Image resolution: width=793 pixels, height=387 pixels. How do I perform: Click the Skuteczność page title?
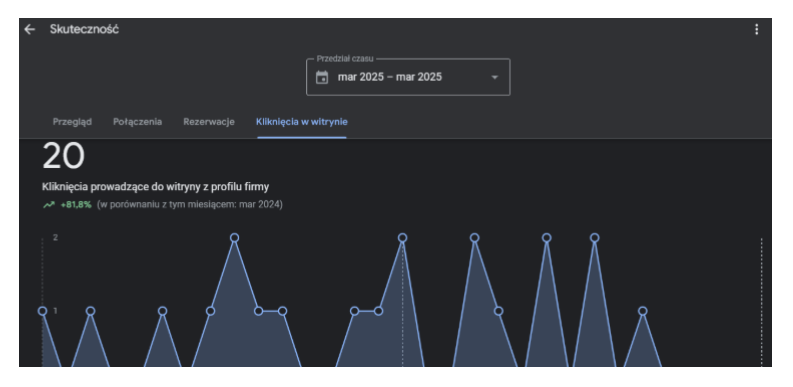point(84,29)
